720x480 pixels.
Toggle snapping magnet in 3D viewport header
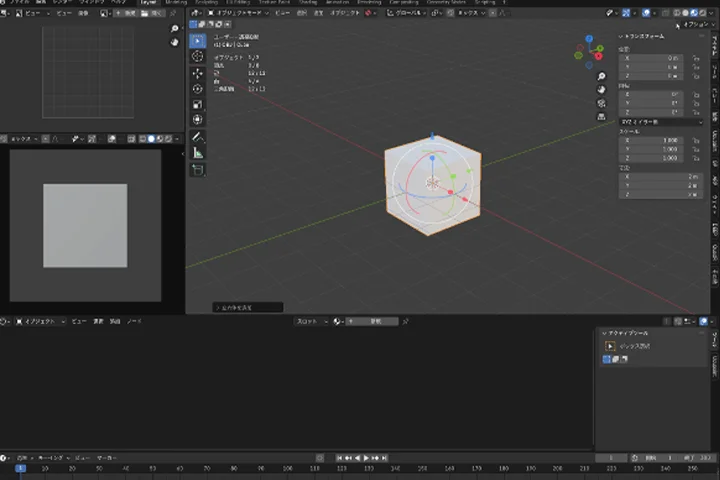point(450,13)
